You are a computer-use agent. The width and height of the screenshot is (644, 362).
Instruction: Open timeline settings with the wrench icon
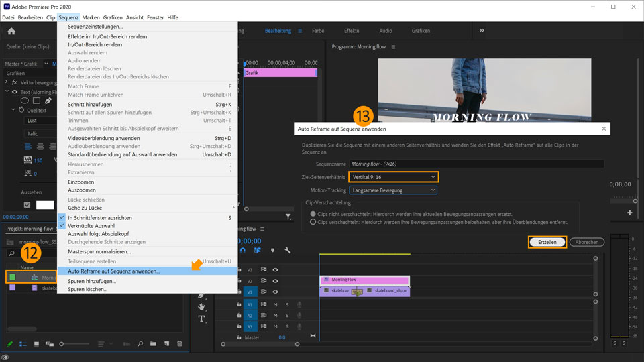(287, 250)
